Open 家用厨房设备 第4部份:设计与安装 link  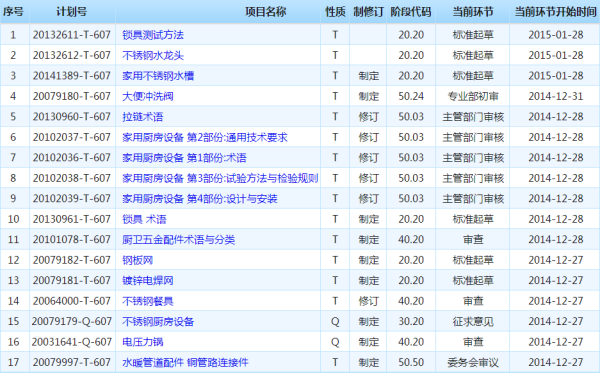click(x=200, y=199)
